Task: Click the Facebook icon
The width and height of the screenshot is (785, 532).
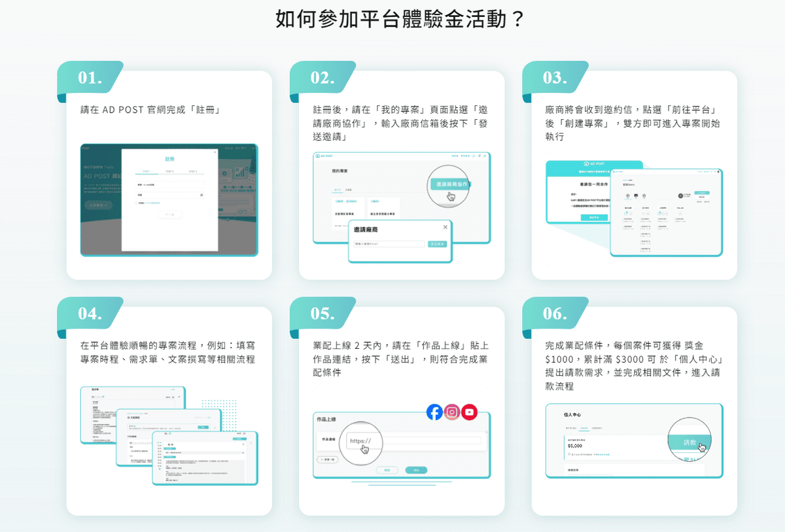Action: (x=434, y=412)
